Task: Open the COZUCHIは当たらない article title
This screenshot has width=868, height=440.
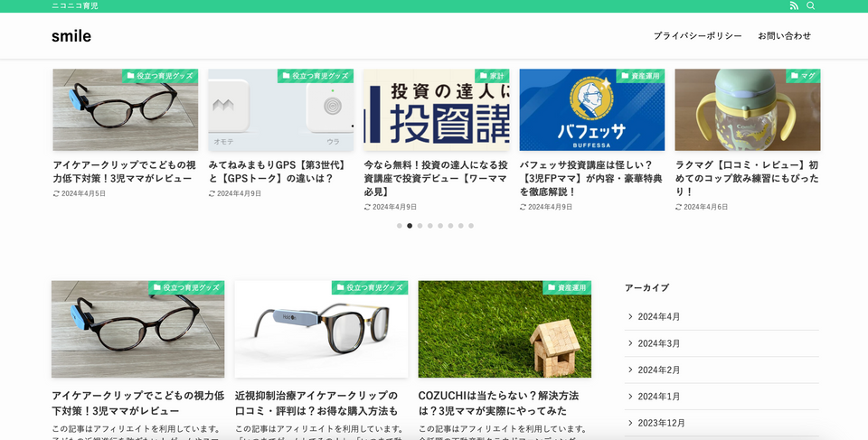Action: (x=498, y=403)
